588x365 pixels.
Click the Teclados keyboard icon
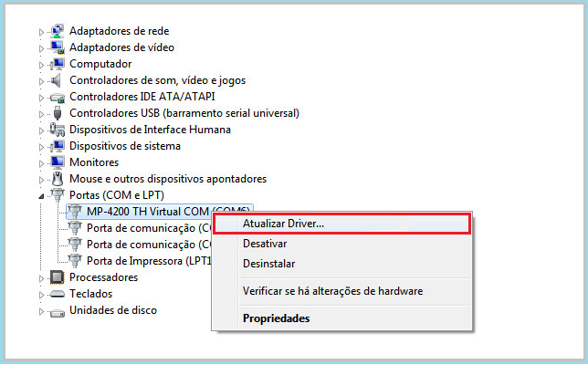click(57, 294)
